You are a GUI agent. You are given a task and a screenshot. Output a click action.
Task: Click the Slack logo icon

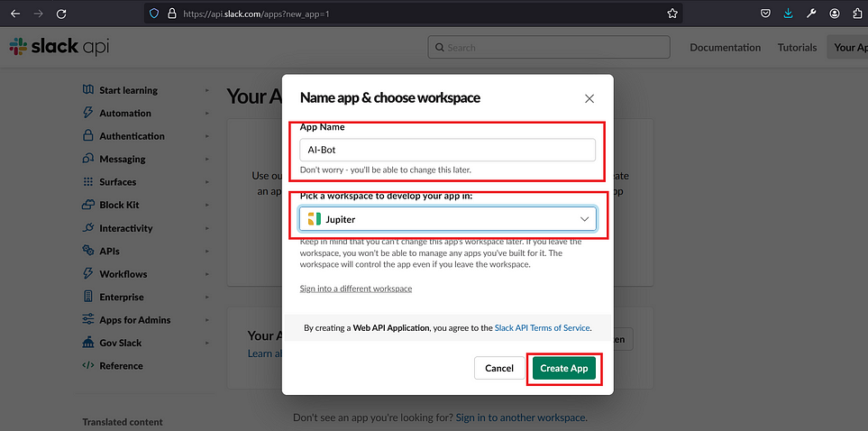click(x=18, y=47)
